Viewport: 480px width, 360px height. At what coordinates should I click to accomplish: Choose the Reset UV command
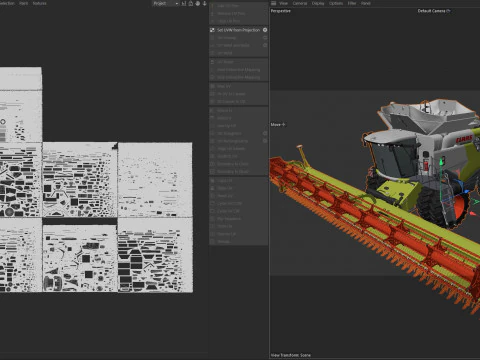tap(238, 196)
